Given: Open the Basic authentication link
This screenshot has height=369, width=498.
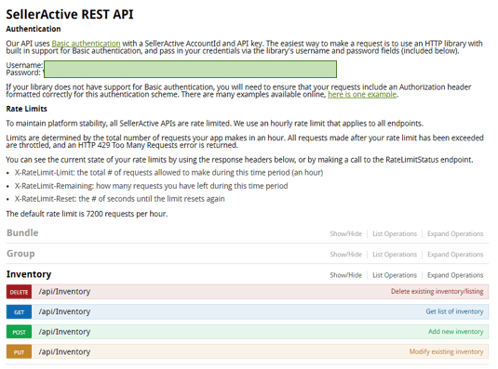Looking at the screenshot, I should coord(86,43).
